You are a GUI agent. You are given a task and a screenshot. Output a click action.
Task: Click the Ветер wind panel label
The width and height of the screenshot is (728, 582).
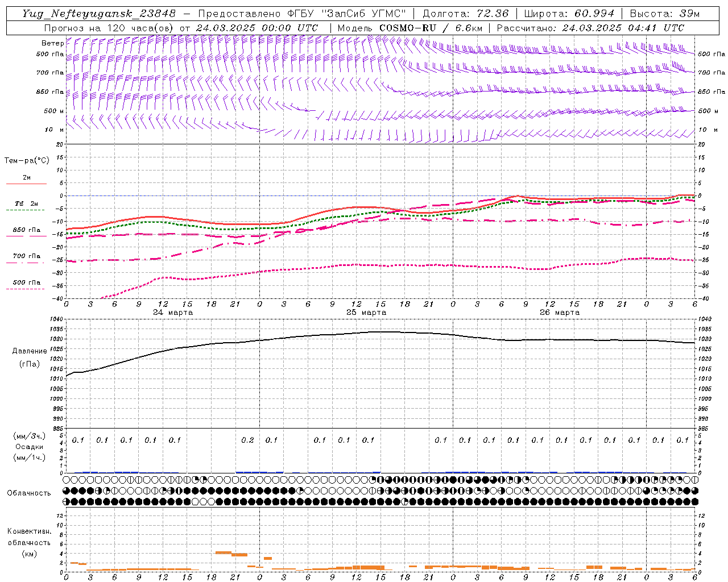point(53,43)
